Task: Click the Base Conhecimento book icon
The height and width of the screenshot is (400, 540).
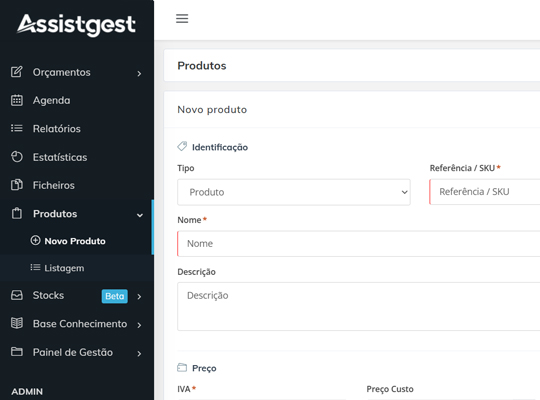Action: [17, 324]
